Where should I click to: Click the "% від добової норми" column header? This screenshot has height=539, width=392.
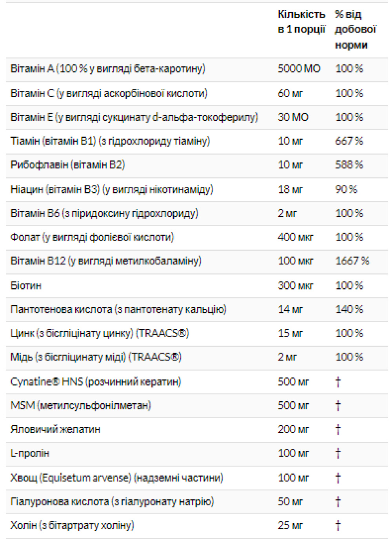pyautogui.click(x=355, y=29)
